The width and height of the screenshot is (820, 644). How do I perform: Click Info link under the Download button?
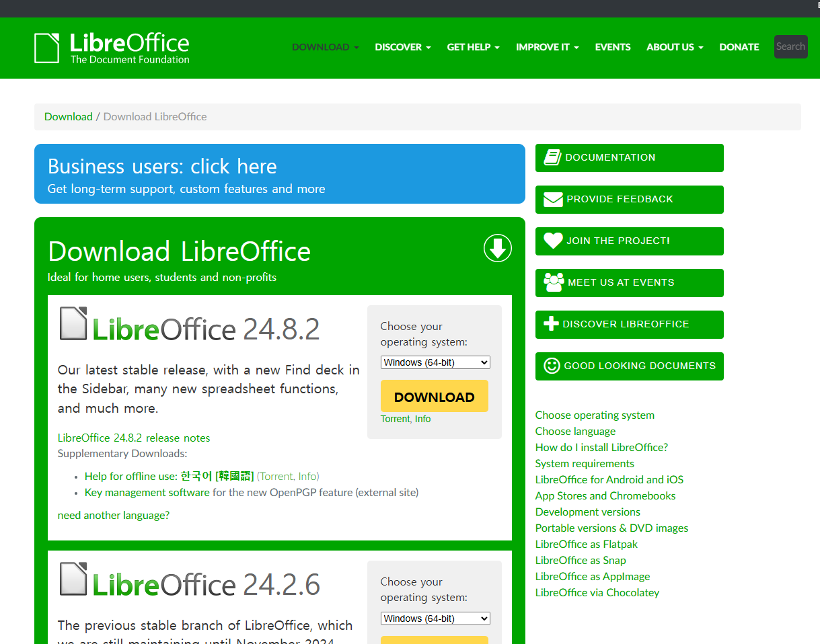[422, 419]
